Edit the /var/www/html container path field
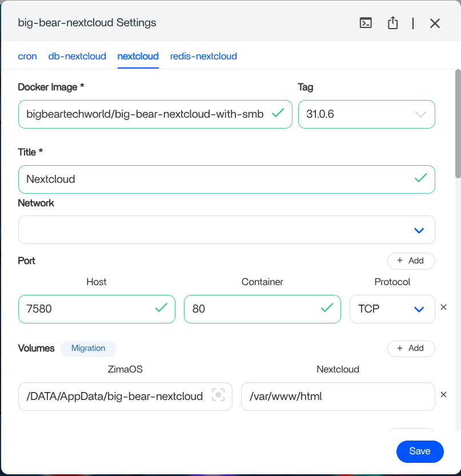The height and width of the screenshot is (476, 461). click(x=338, y=397)
